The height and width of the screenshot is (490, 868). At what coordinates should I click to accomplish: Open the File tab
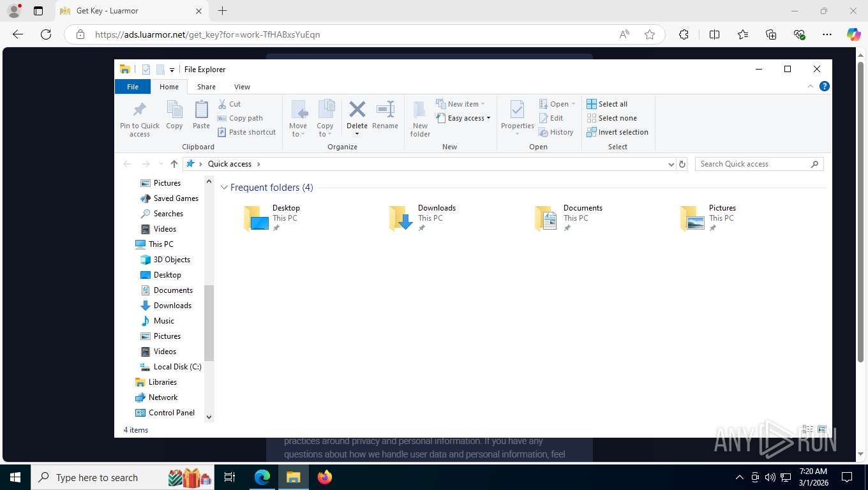point(133,87)
